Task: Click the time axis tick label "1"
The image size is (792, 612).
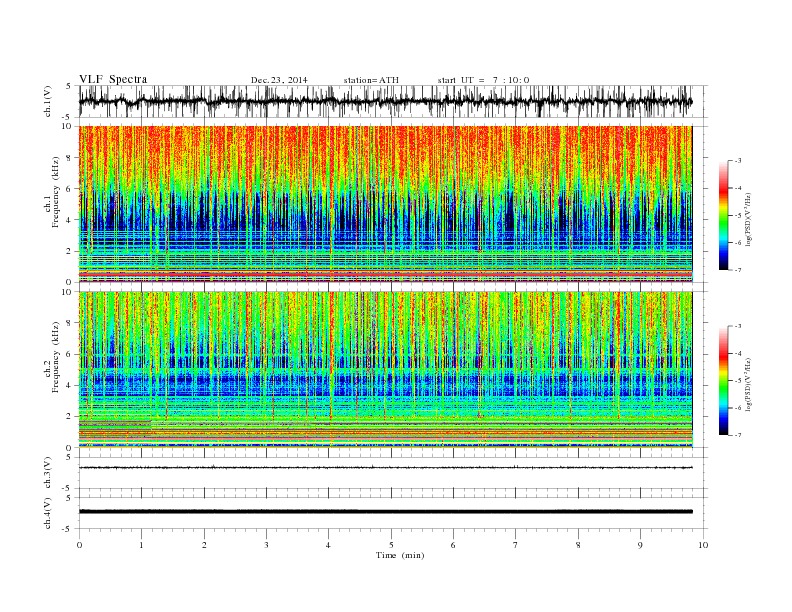Action: [x=141, y=545]
